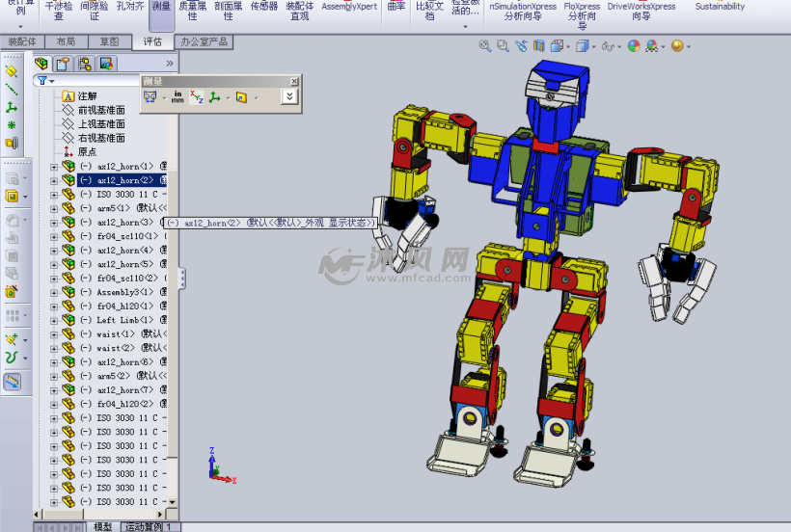
Task: Select the coordinate system tool on left bar
Action: [x=12, y=107]
